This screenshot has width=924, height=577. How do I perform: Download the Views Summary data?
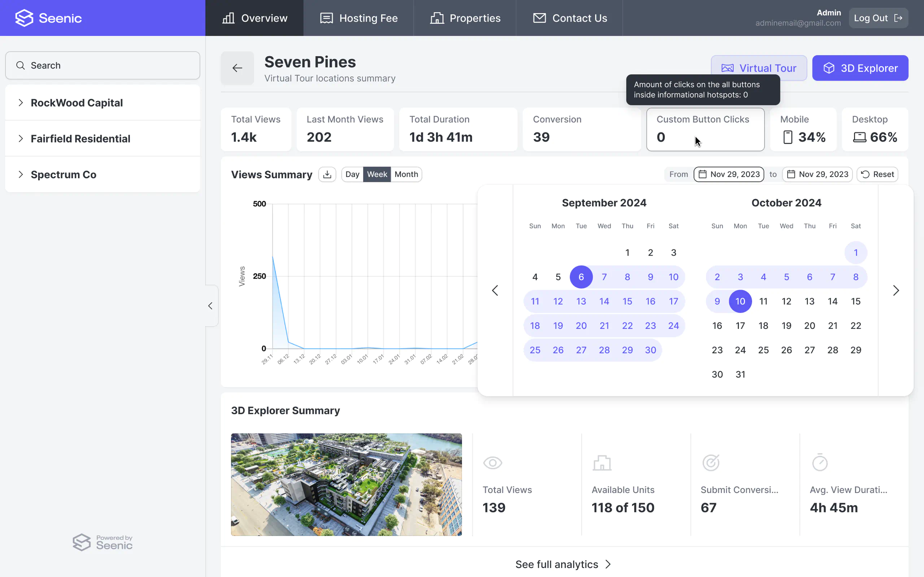(327, 175)
